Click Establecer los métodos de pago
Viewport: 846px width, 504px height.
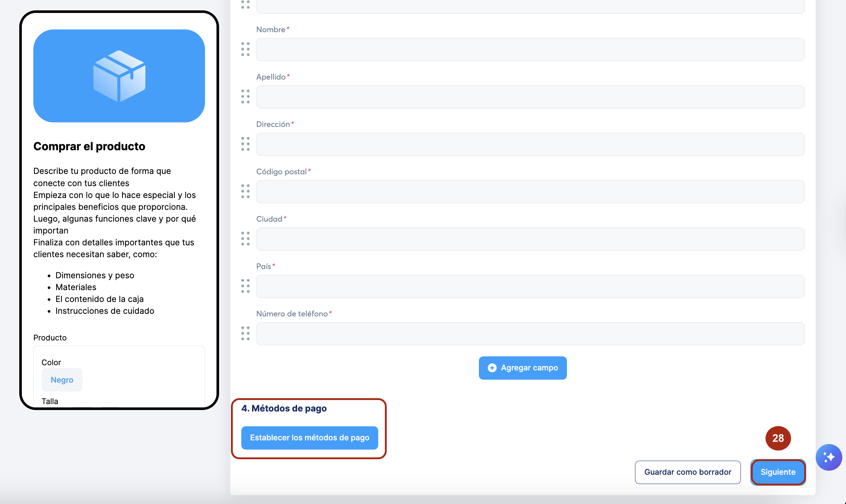(x=309, y=438)
